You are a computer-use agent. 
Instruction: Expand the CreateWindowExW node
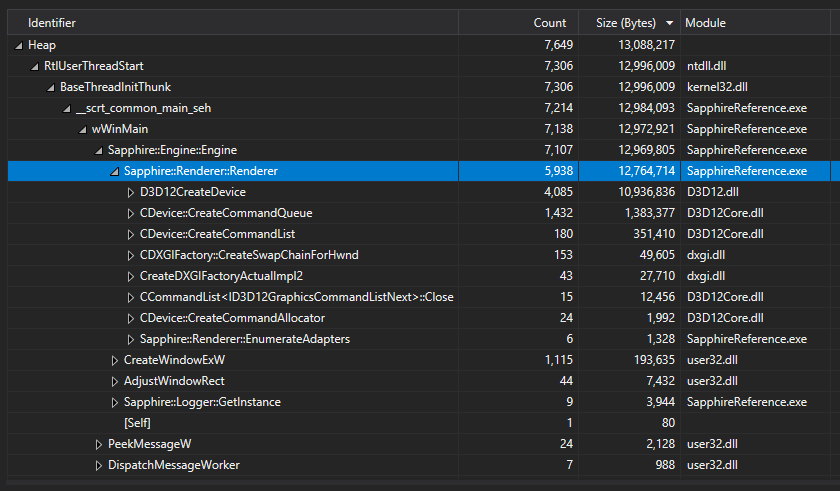click(115, 360)
